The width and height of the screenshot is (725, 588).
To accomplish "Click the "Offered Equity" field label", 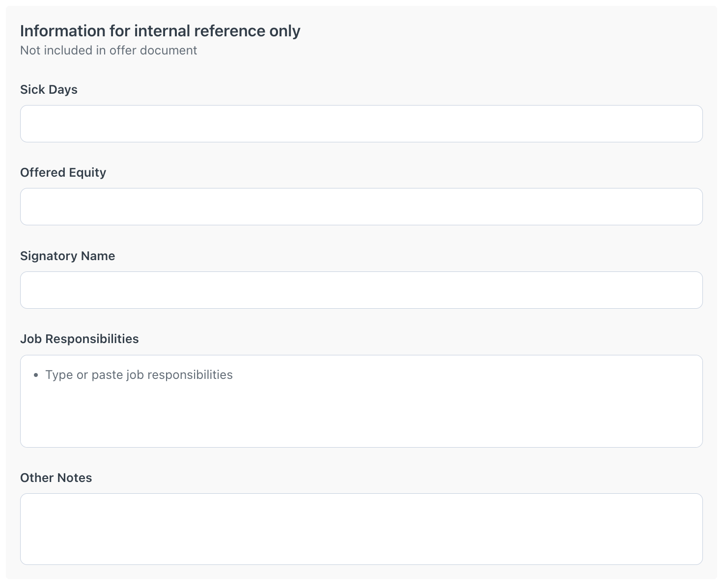I will pyautogui.click(x=63, y=173).
